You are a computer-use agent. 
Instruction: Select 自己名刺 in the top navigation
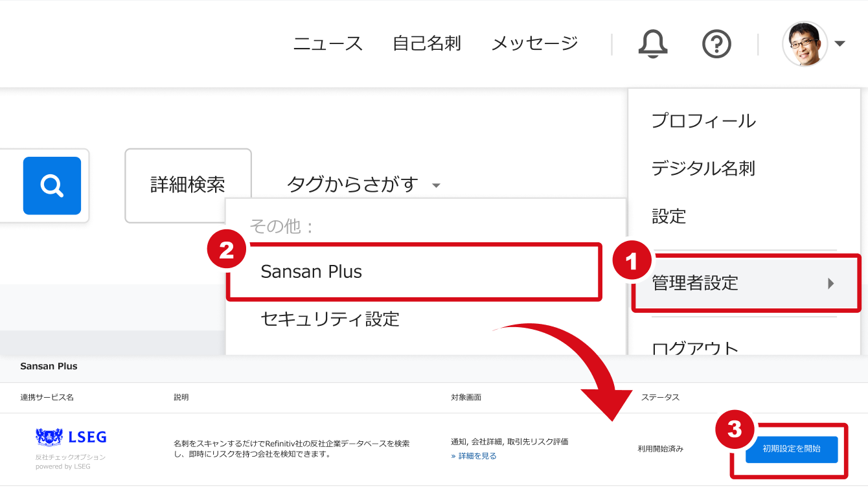click(426, 43)
